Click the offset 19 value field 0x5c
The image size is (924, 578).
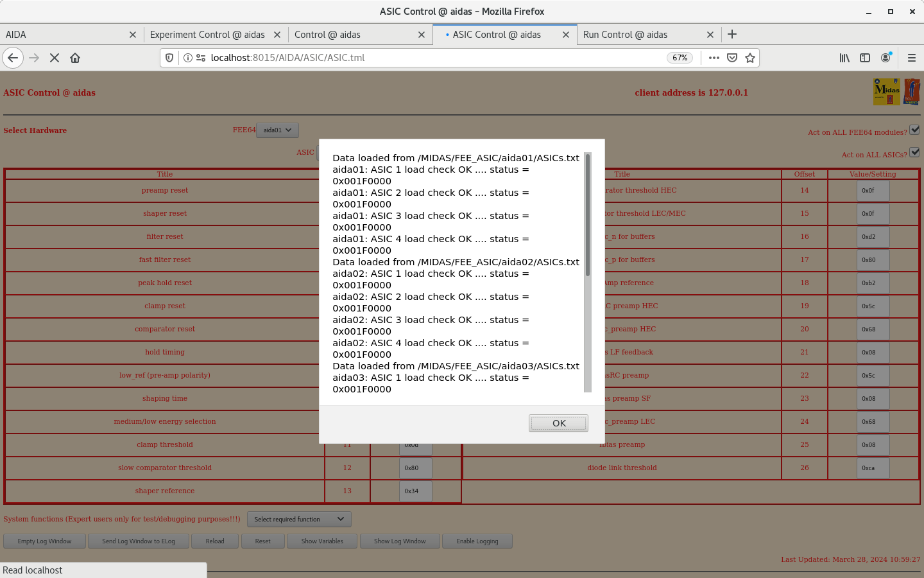tap(873, 306)
